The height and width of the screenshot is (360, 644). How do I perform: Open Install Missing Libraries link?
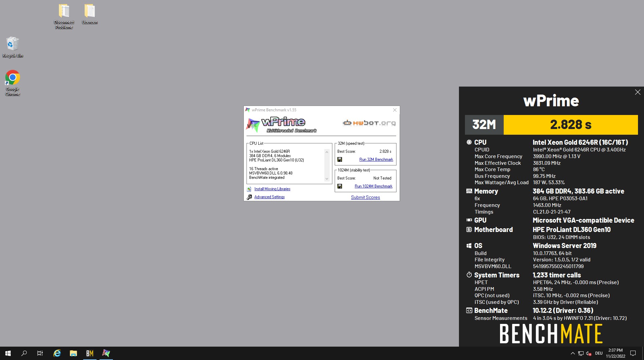pos(272,189)
